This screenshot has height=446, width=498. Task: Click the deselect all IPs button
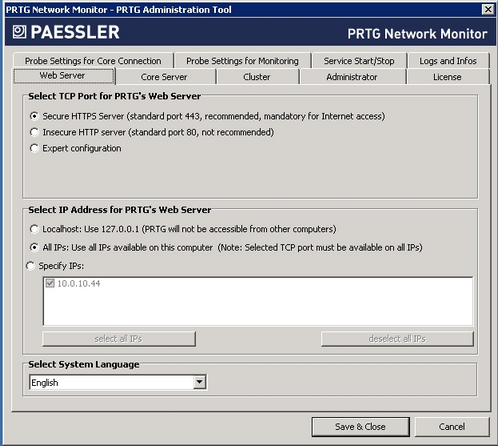pos(397,339)
